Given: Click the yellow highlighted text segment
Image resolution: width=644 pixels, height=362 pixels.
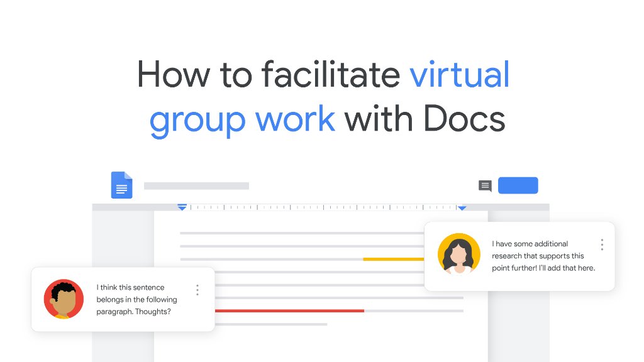Looking at the screenshot, I should coord(394,259).
